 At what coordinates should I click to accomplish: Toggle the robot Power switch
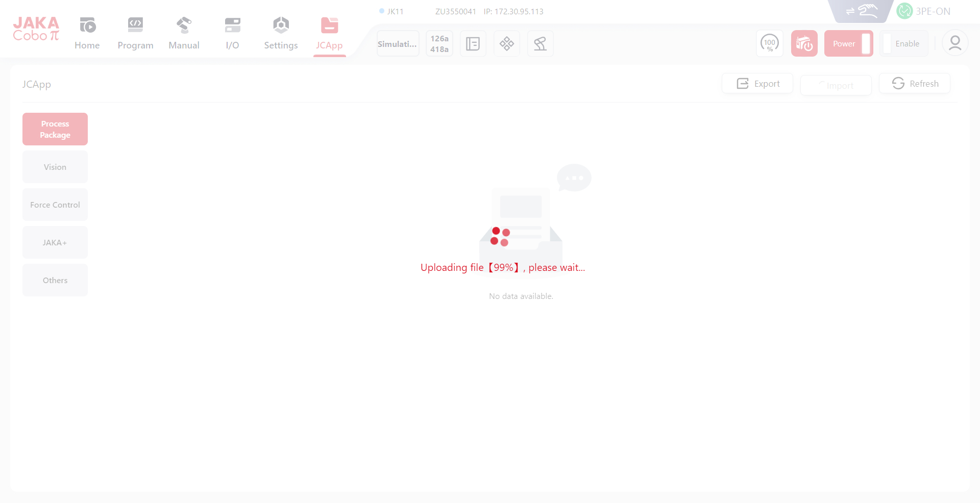coord(848,44)
